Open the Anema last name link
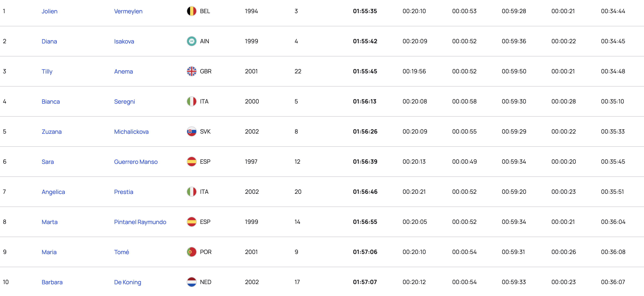This screenshot has width=644, height=296. 123,71
